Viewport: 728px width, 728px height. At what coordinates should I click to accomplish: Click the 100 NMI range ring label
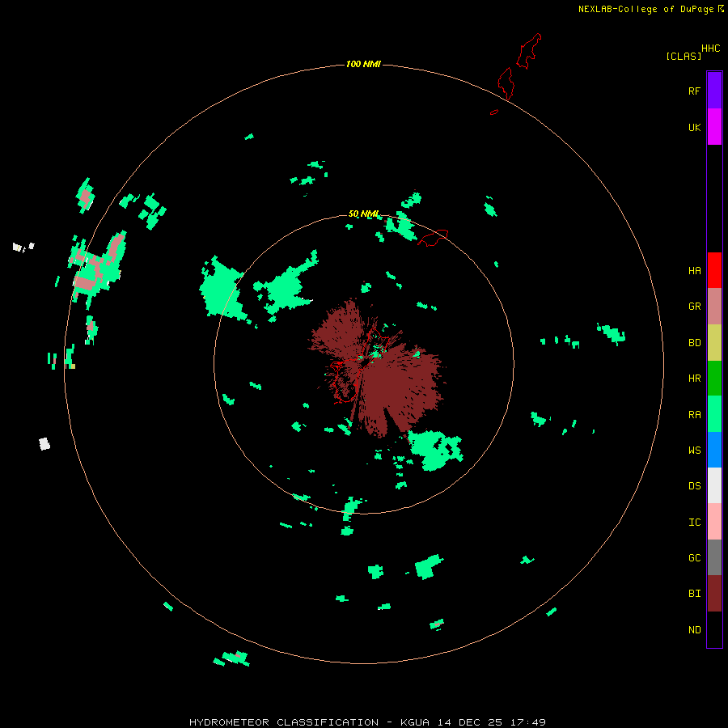click(x=363, y=64)
